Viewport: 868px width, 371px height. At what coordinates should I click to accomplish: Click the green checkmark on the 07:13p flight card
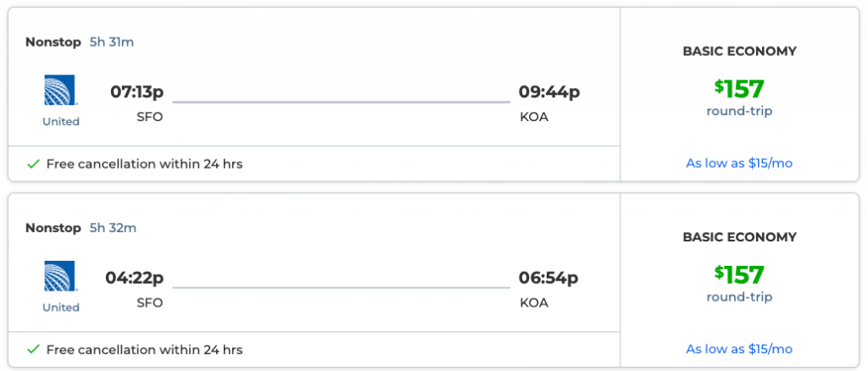[x=33, y=164]
